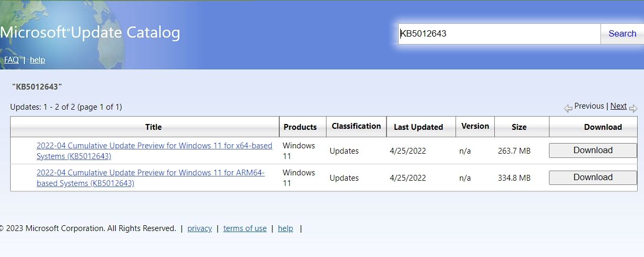Sort results by Last Updated column header
Image resolution: width=644 pixels, height=257 pixels.
(x=418, y=127)
